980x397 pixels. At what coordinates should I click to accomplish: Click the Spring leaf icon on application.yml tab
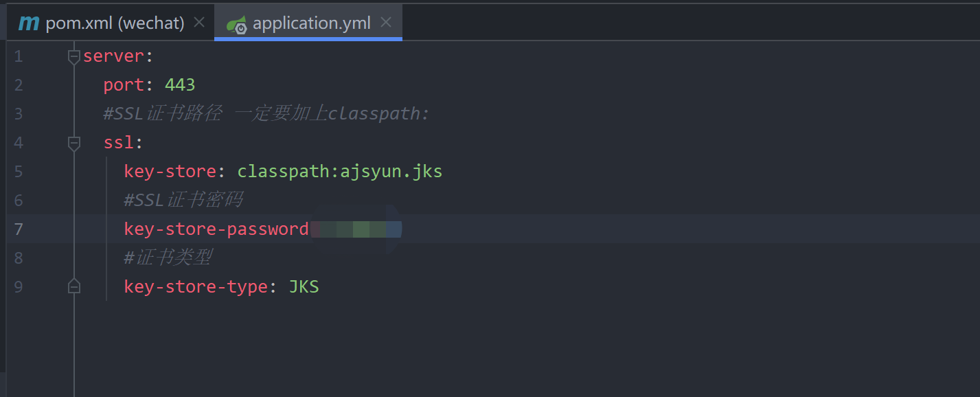tap(237, 24)
